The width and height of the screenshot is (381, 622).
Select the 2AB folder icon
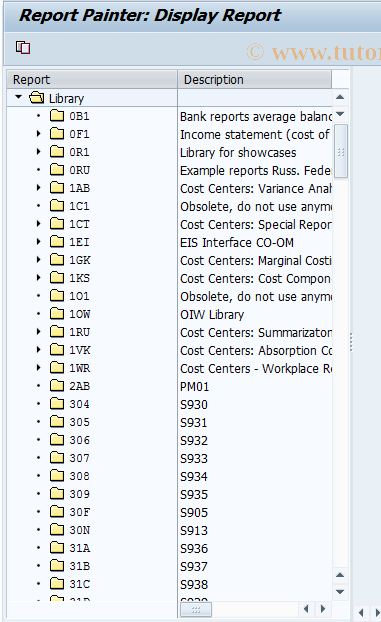click(57, 386)
